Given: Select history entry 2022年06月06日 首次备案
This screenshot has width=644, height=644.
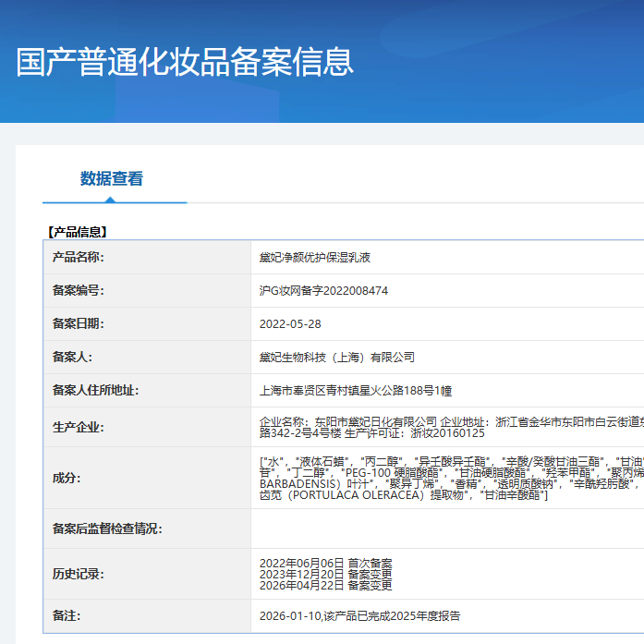Looking at the screenshot, I should (x=326, y=563).
